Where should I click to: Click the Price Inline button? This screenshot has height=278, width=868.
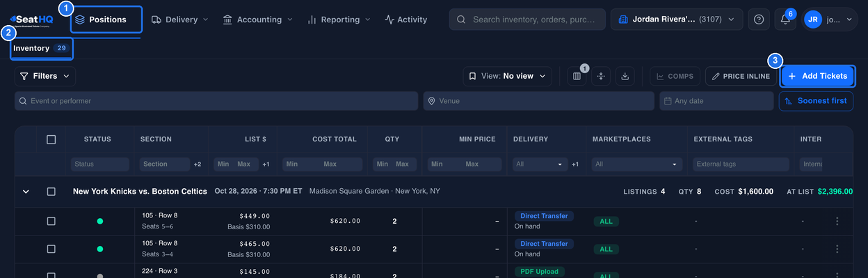(741, 76)
